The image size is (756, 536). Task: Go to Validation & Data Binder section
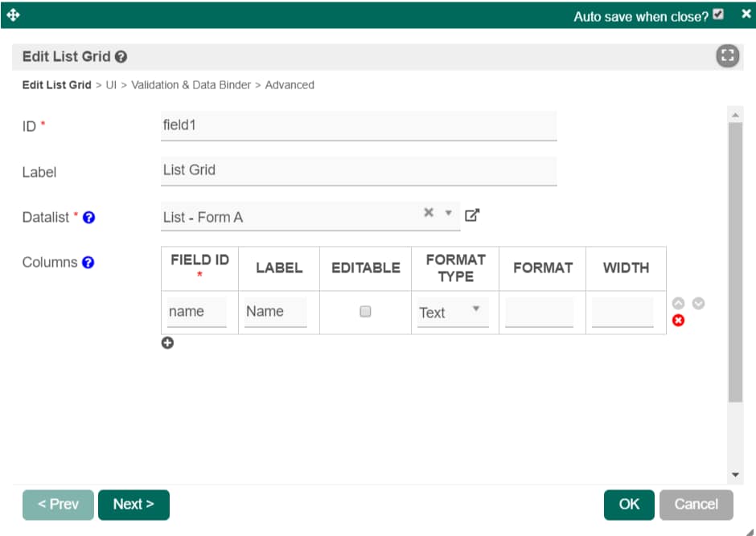(191, 85)
